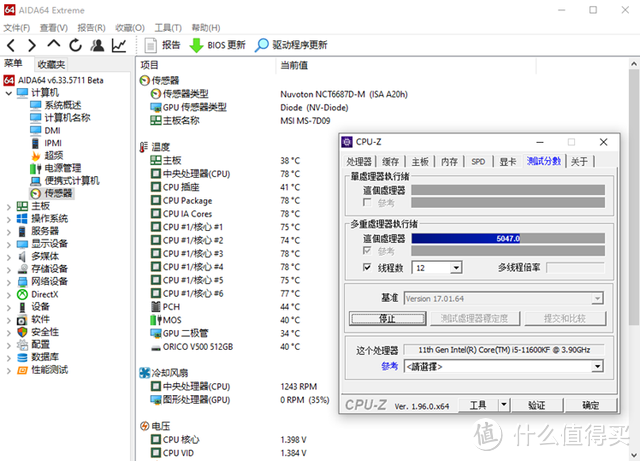Click the 项目 column header
Image resolution: width=640 pixels, height=461 pixels.
[x=149, y=65]
